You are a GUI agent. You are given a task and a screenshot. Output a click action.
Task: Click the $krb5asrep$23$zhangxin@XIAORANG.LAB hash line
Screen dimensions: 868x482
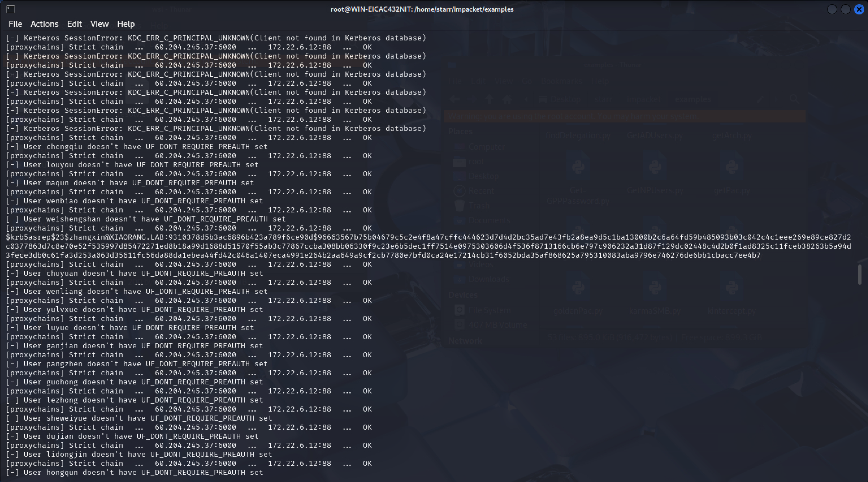pyautogui.click(x=428, y=237)
